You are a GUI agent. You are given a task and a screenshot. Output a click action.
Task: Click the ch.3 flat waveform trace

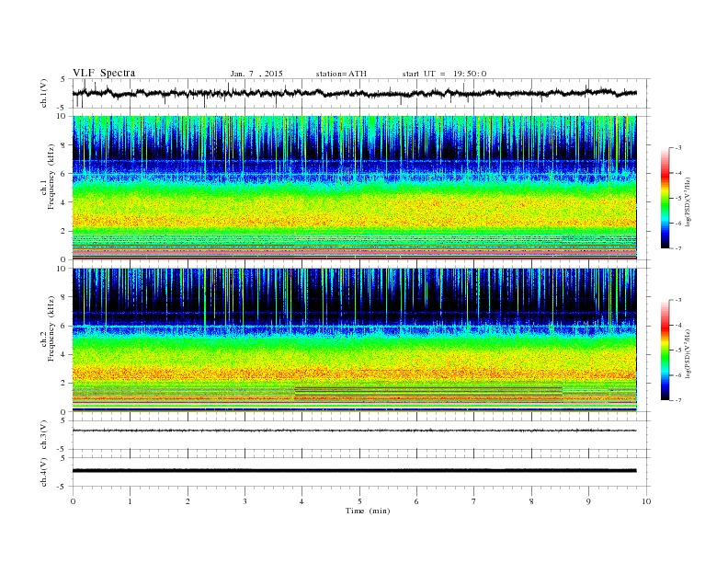354,431
